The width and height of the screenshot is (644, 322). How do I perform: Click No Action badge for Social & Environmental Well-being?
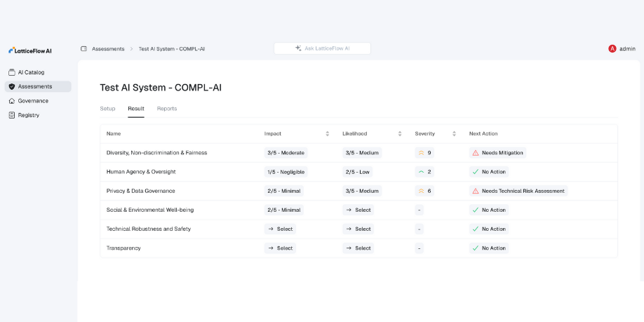pos(489,210)
